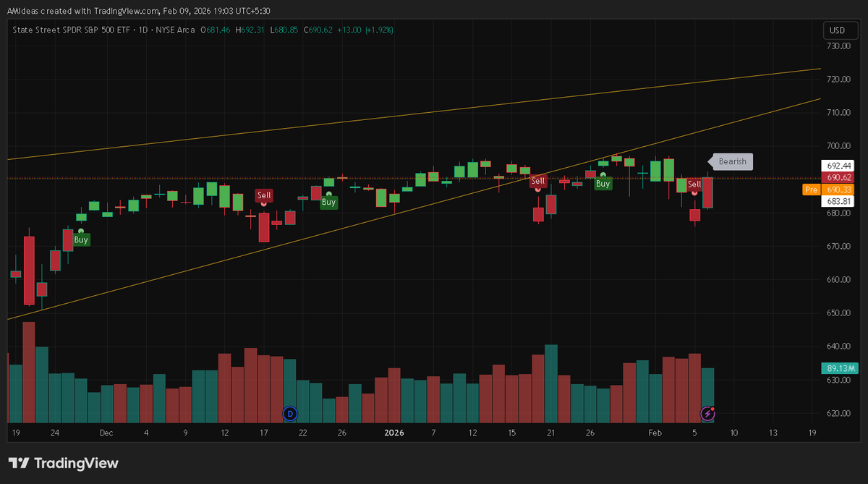Select the Sell marker near January 20
Viewport: 868px width, 484px height.
coord(537,181)
